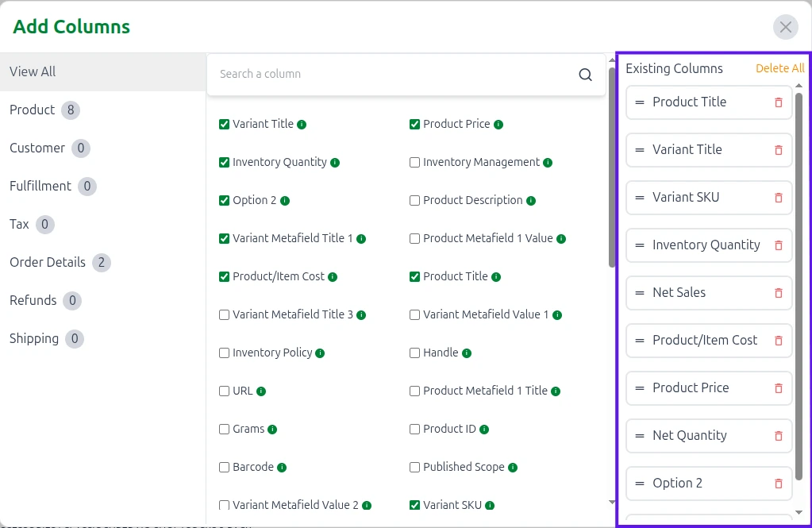The image size is (812, 528).
Task: Tick the Handle column checkbox
Action: pos(414,353)
